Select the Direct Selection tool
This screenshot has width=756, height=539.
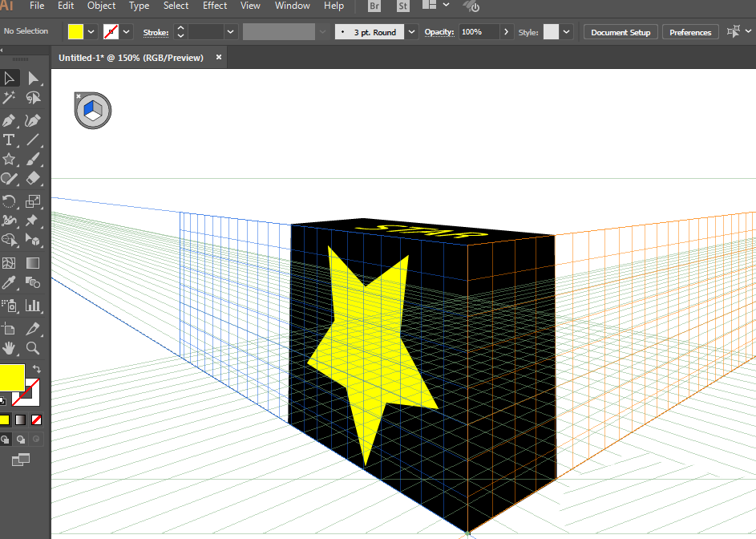tap(33, 78)
